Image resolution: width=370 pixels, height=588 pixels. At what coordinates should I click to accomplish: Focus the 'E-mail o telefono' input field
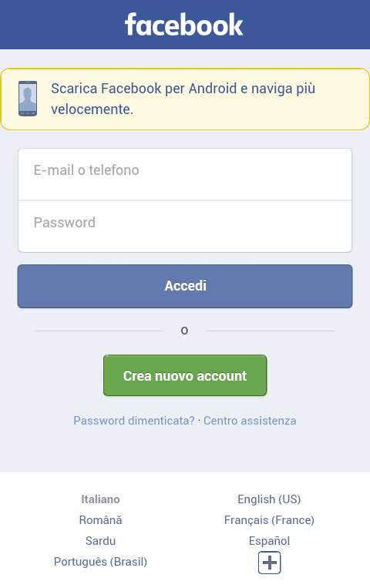185,174
